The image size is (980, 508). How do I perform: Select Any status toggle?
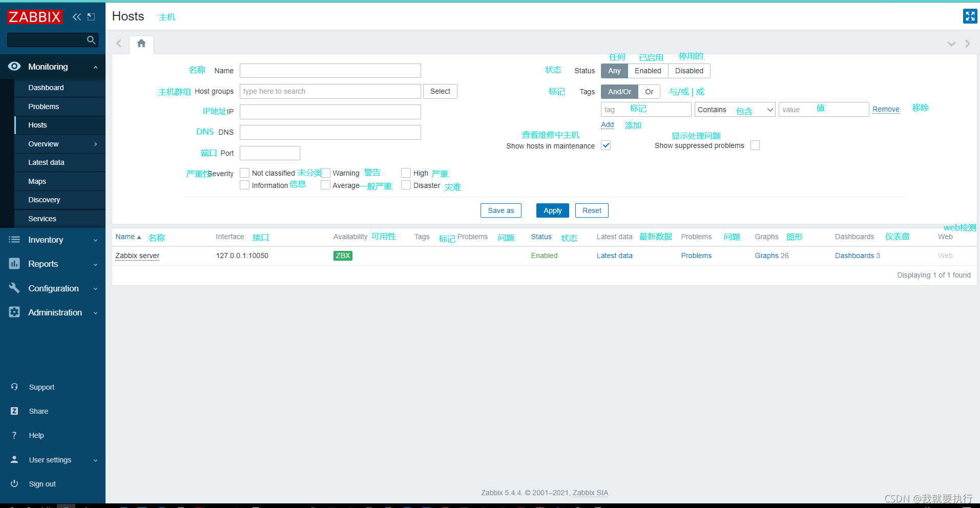tap(614, 71)
